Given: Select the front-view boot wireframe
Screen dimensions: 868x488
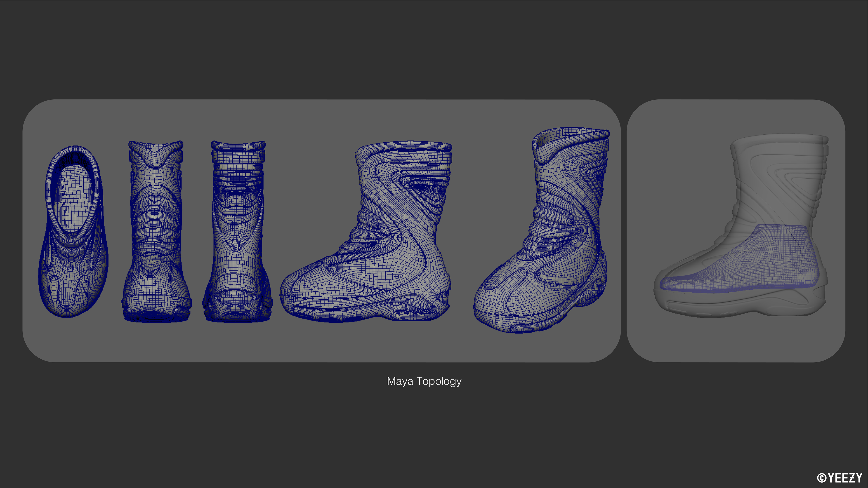Looking at the screenshot, I should click(156, 232).
